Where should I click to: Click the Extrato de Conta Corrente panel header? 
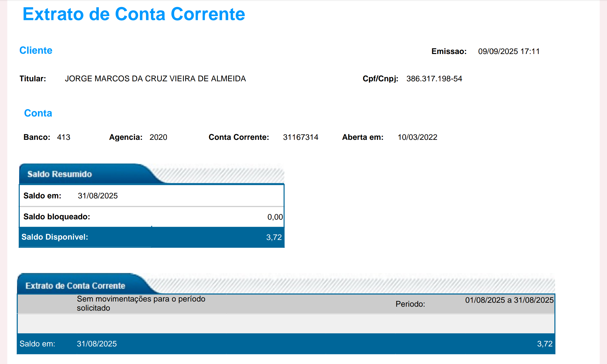(75, 286)
